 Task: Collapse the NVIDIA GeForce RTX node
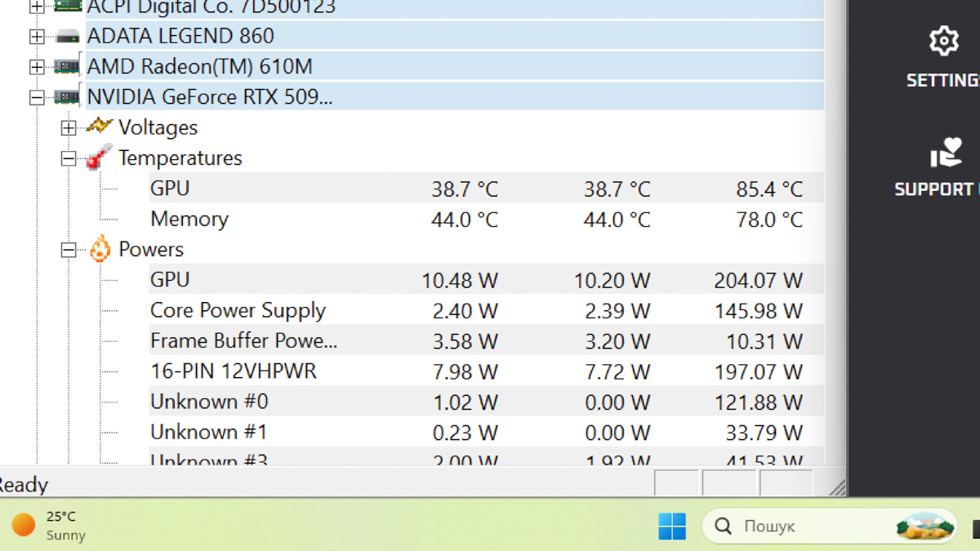[37, 97]
